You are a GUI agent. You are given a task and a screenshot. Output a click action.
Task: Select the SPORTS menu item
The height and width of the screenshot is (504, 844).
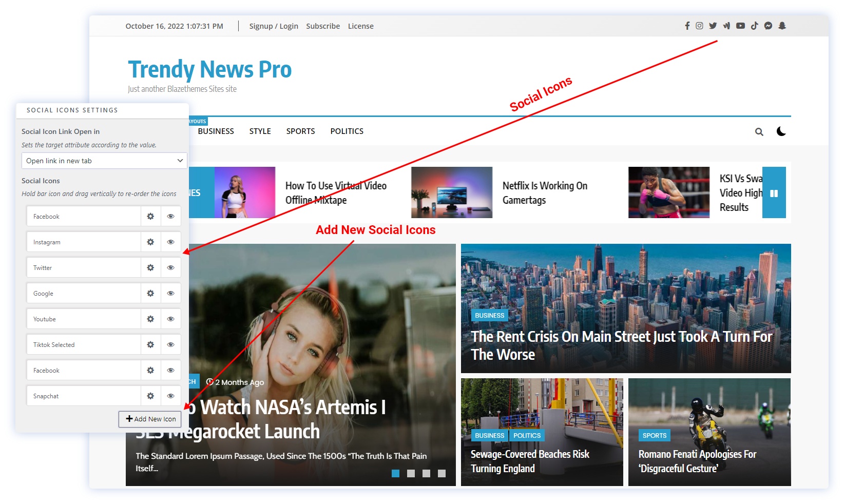tap(300, 131)
